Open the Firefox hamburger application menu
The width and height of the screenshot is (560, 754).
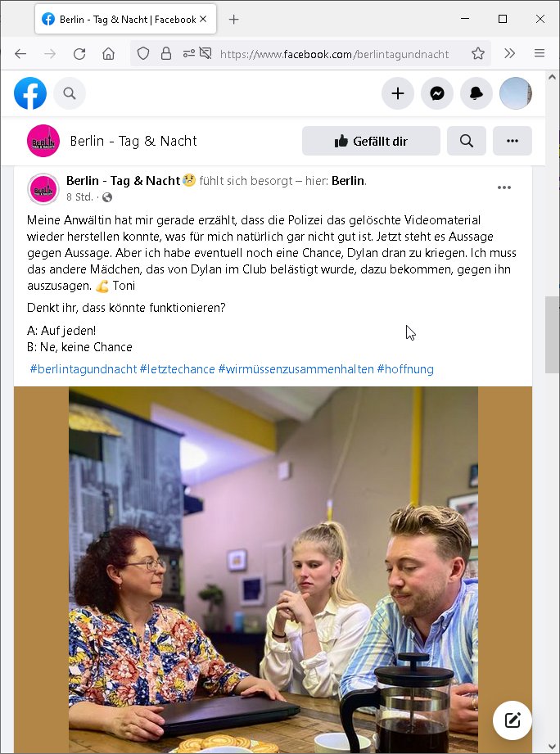point(540,53)
